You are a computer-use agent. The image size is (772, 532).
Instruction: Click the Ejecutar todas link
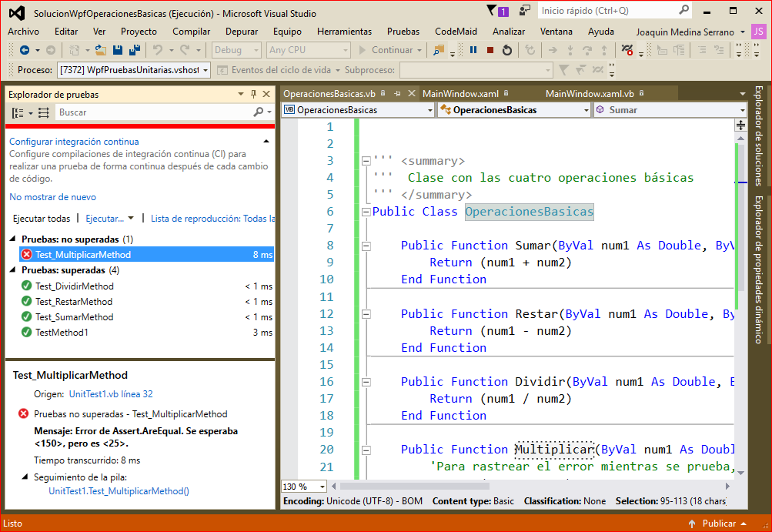[42, 218]
